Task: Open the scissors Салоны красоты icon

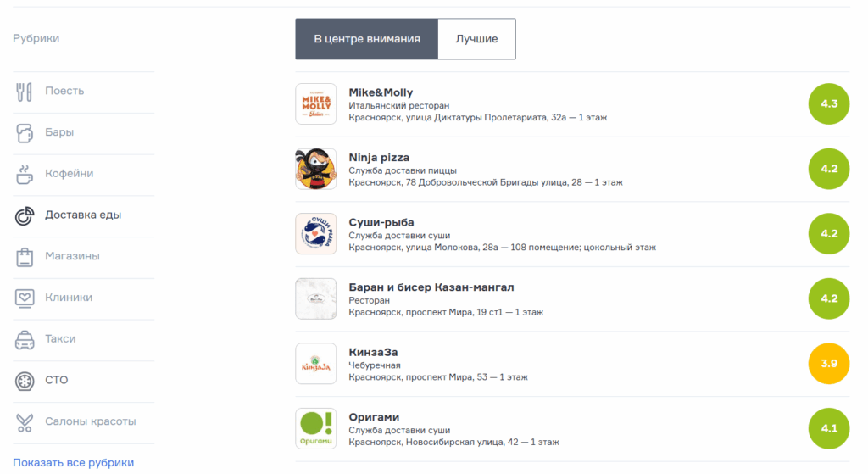Action: point(25,422)
